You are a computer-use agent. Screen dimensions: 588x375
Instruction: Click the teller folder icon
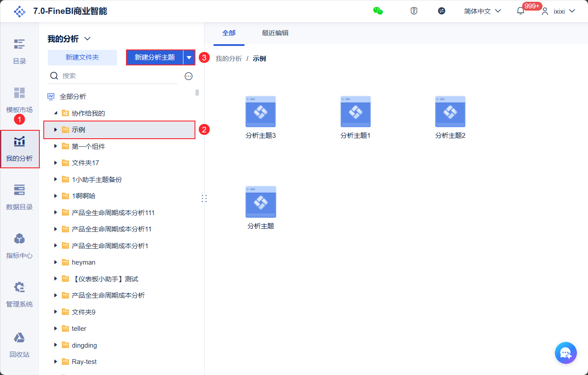(65, 329)
